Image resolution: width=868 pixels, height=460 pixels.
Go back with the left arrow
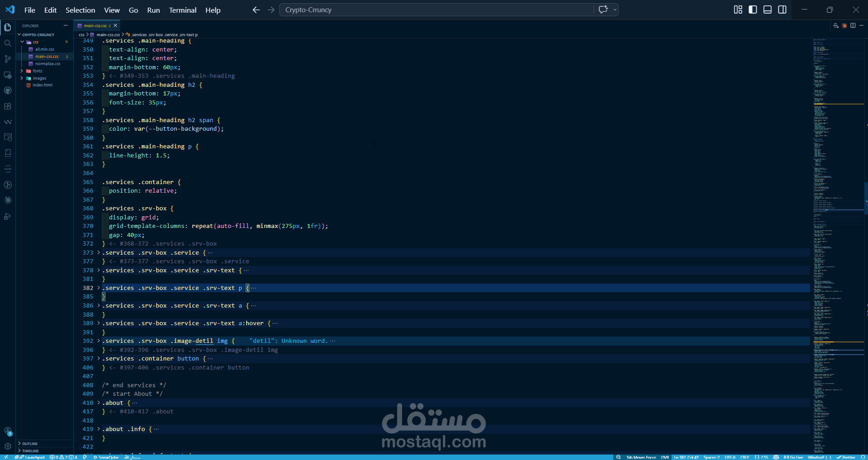click(x=256, y=9)
